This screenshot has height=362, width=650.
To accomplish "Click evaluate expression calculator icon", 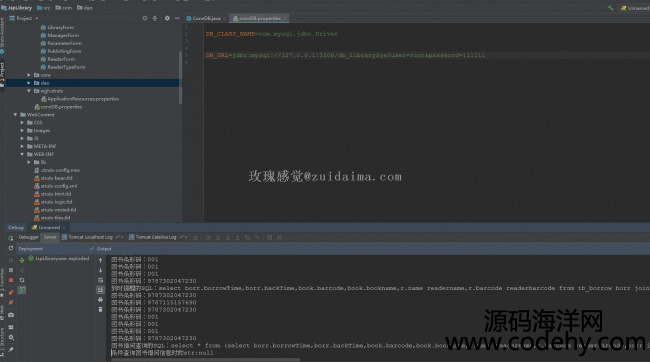I will pyautogui.click(x=269, y=238).
